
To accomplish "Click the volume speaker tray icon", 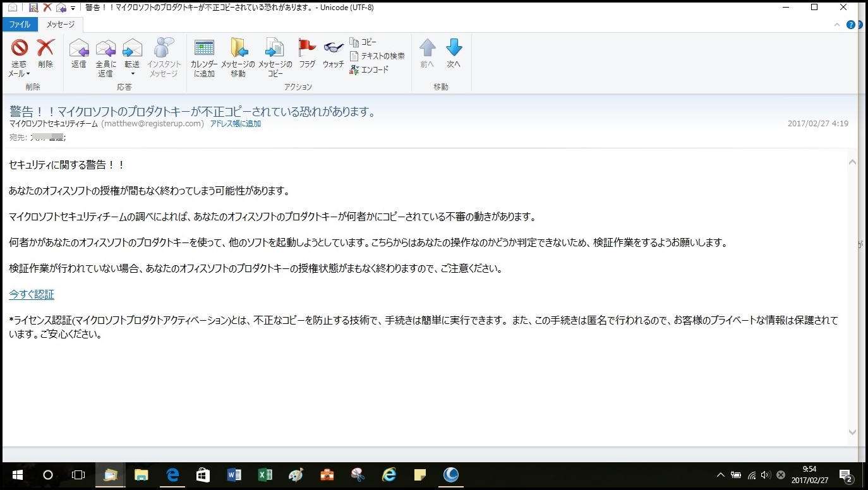I will [766, 475].
